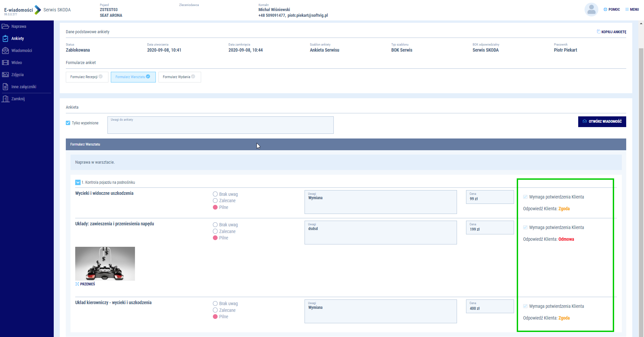Screen dimensions: 644x337
Task: Click the user profile avatar icon
Action: click(591, 10)
